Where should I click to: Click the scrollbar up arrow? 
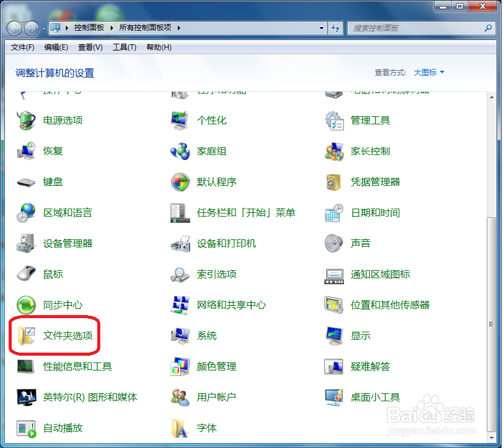pos(492,97)
